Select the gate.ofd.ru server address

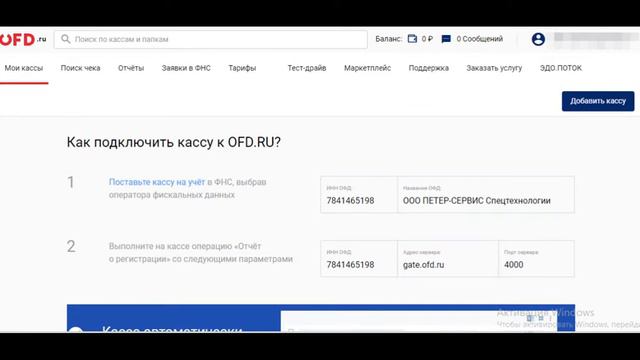[423, 264]
